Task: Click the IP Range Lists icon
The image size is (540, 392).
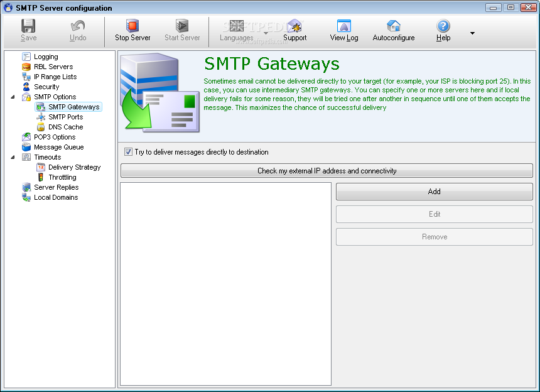Action: 26,77
